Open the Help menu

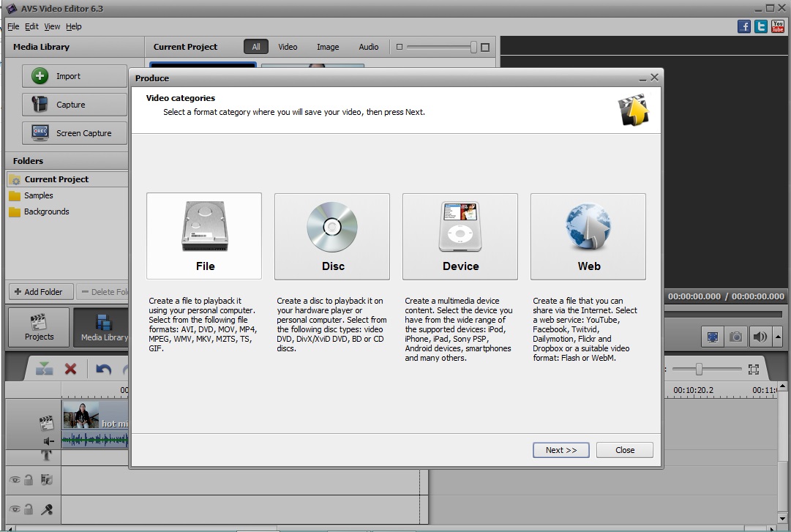click(74, 26)
